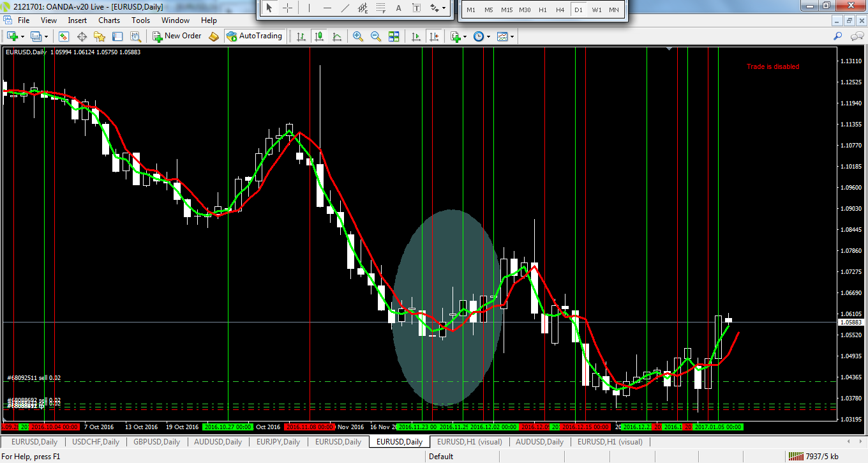
Task: Switch chart to bar chart mode
Action: [x=301, y=36]
